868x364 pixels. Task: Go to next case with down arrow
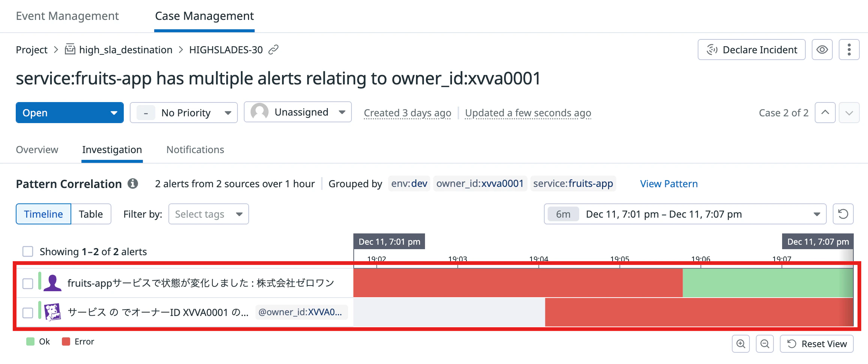(849, 113)
